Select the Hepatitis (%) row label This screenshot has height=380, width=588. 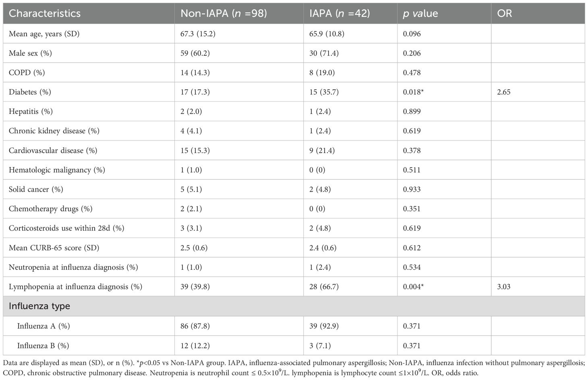(x=31, y=112)
